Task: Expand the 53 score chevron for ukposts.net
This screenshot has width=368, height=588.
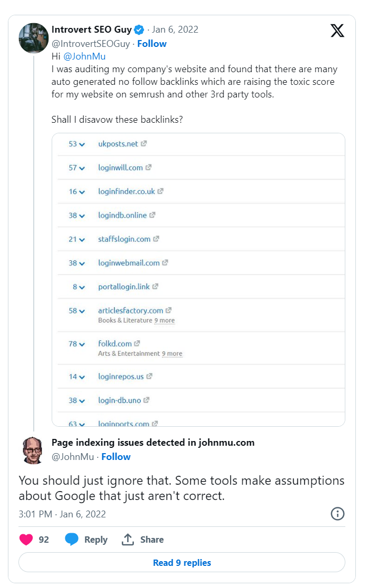Action: tap(82, 144)
